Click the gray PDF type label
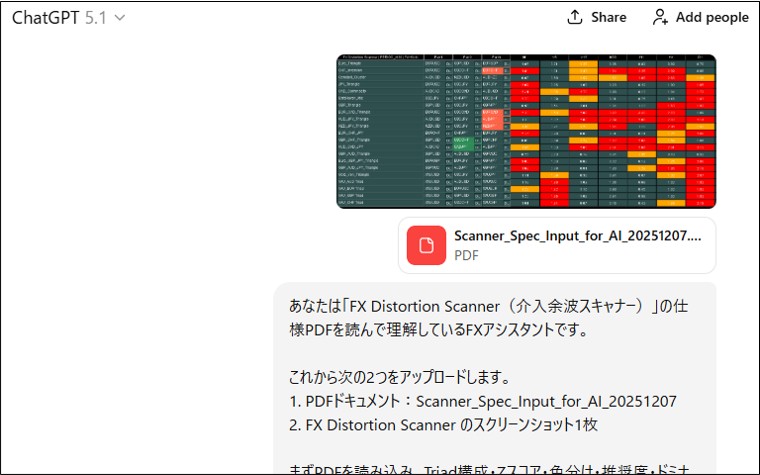Viewport: 760px width, 475px height. 466,255
